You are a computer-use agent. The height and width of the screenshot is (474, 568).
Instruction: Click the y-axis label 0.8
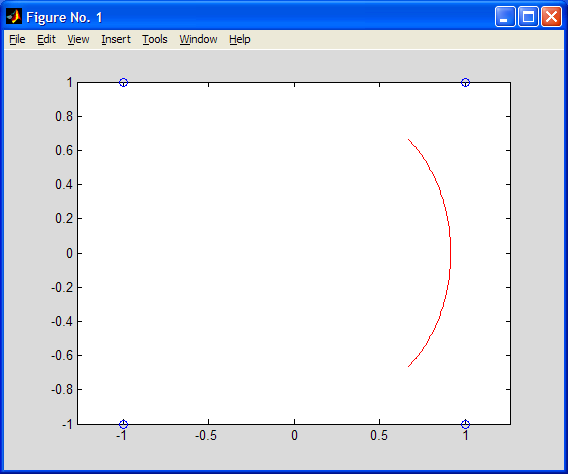[x=64, y=117]
